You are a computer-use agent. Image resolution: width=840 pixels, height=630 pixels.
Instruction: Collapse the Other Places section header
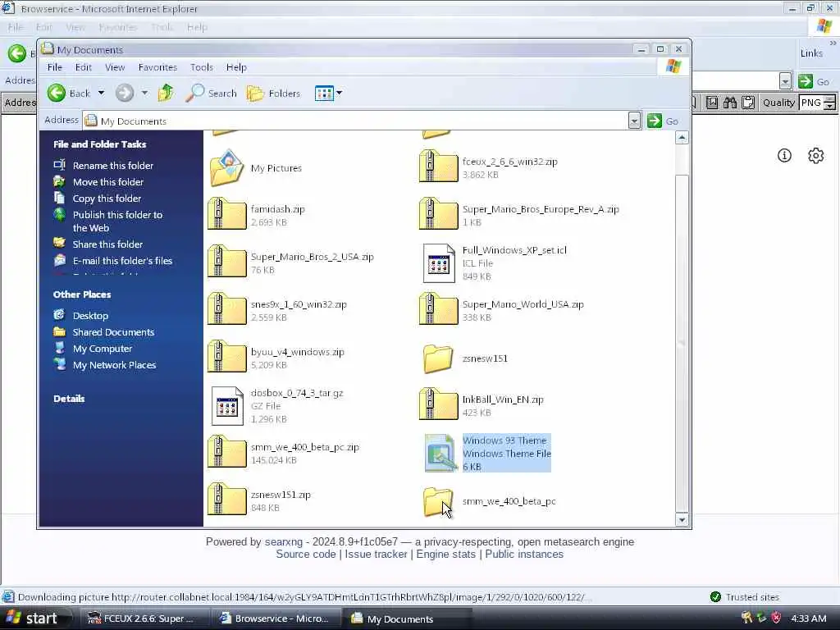click(x=82, y=294)
